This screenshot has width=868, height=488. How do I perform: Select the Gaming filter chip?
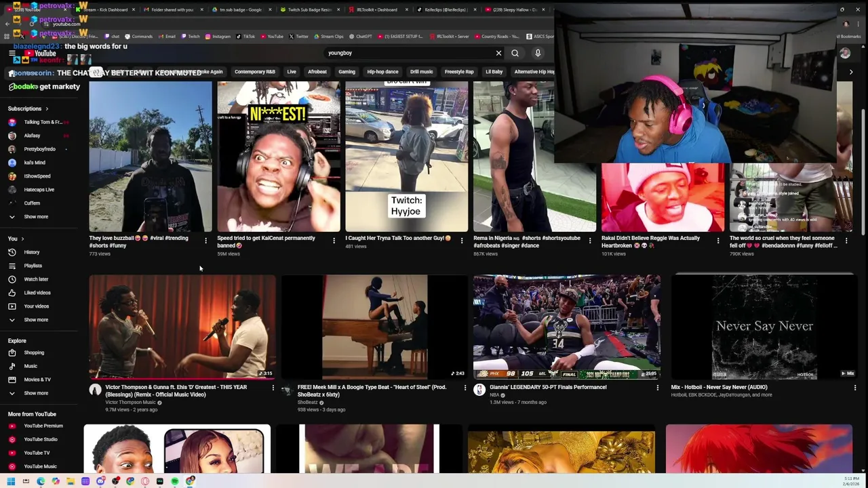tap(347, 72)
